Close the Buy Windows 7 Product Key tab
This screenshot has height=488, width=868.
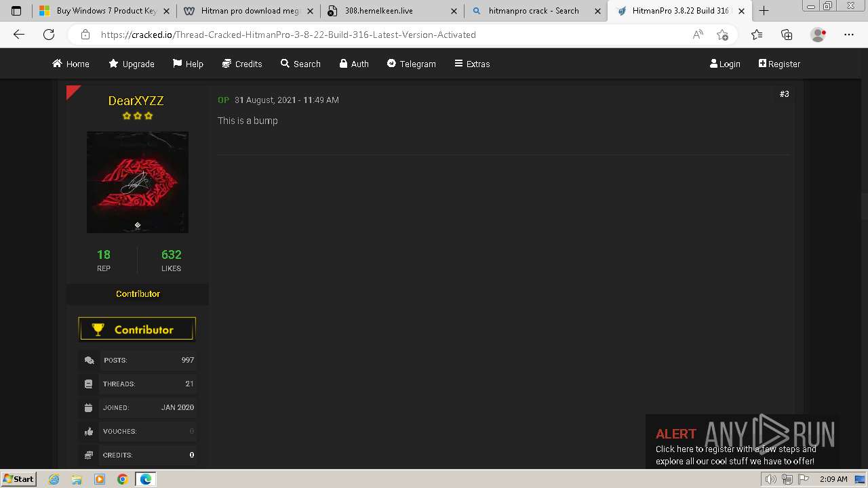166,11
